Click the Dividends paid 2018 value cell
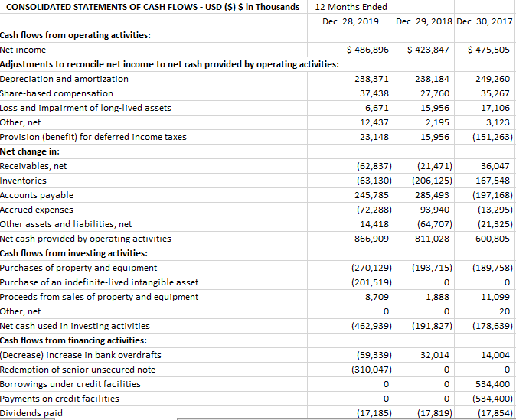Screen dimensions: 516x420 pos(424,413)
